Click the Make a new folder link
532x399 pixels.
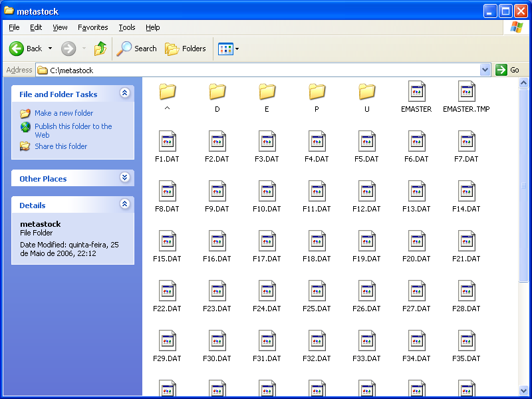coord(64,113)
